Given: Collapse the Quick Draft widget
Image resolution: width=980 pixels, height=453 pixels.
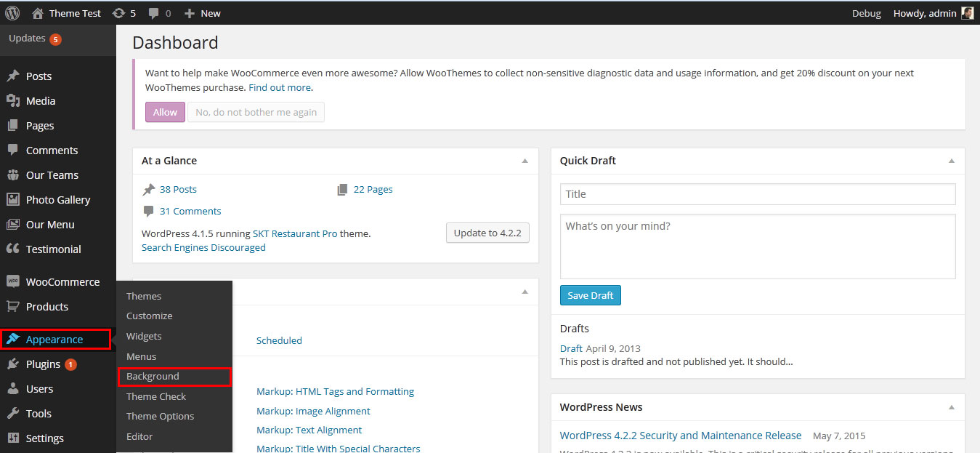Looking at the screenshot, I should pyautogui.click(x=952, y=161).
